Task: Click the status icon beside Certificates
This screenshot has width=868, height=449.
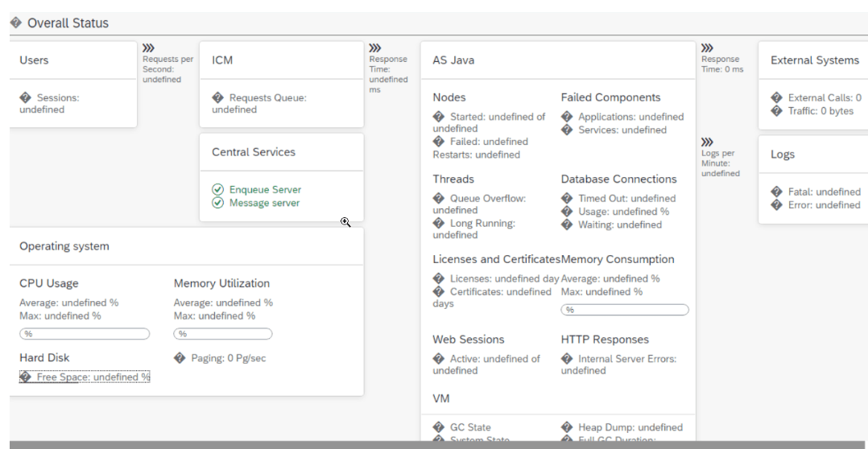Action: [x=439, y=291]
